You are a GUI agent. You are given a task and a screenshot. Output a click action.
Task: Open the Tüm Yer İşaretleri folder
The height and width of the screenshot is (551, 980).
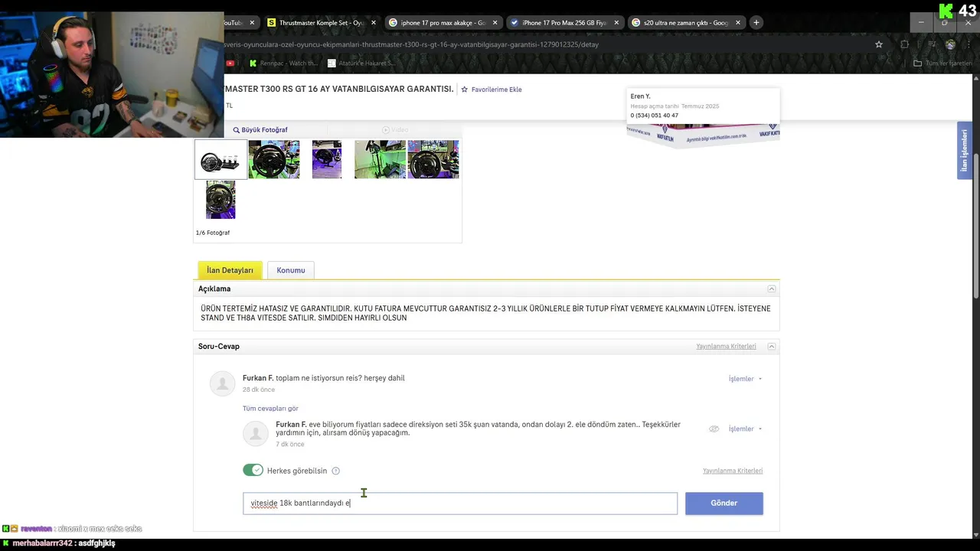pyautogui.click(x=942, y=64)
